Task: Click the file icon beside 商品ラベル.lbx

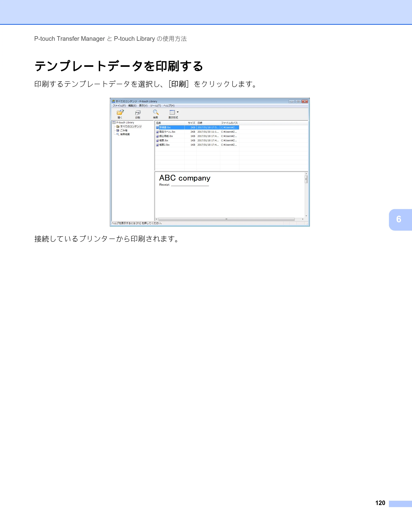Action: [157, 132]
